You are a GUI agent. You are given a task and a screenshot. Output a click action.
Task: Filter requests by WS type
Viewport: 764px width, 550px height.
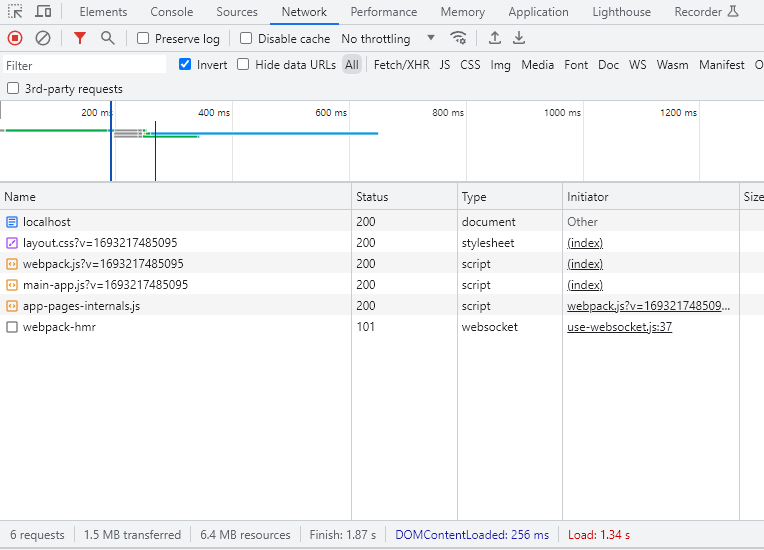[638, 65]
